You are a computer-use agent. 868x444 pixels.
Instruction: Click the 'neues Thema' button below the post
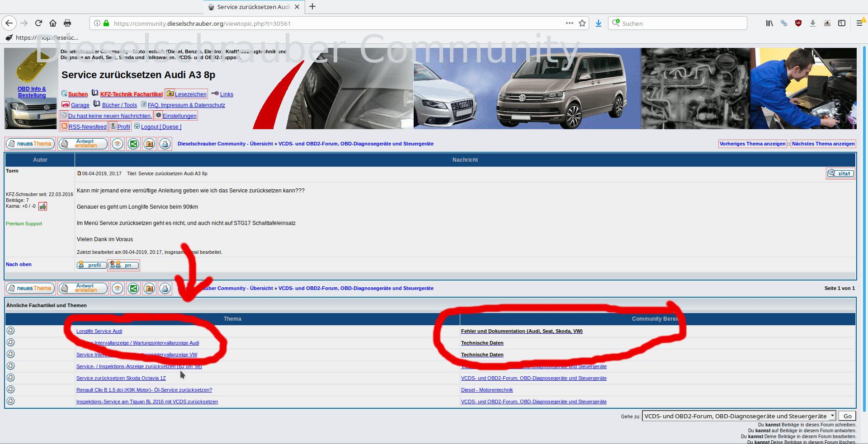30,288
